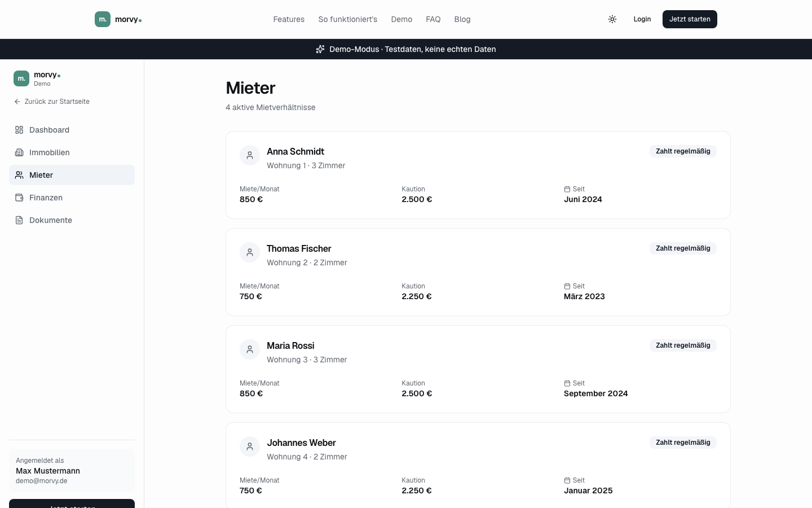The width and height of the screenshot is (812, 508).
Task: Open Features in the top navigation
Action: (289, 19)
